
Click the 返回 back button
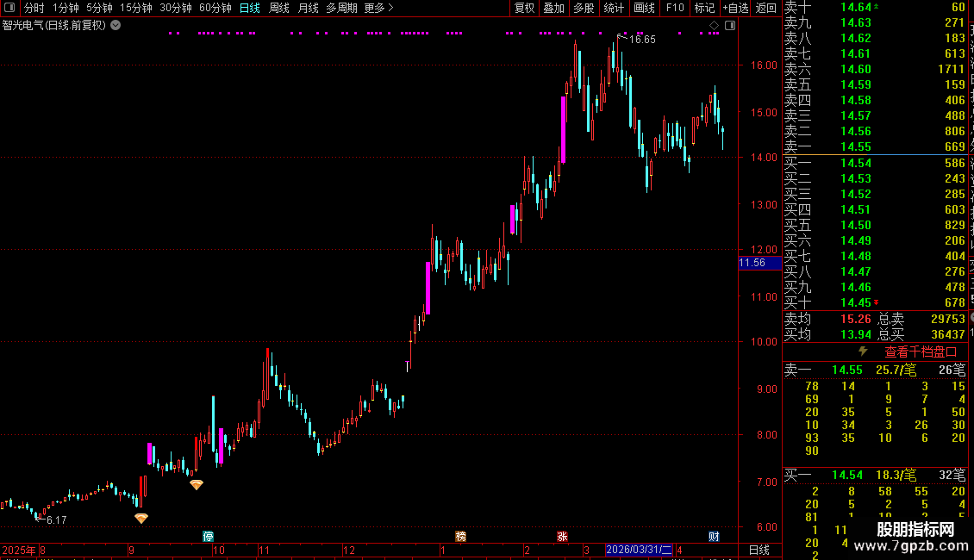coord(766,8)
